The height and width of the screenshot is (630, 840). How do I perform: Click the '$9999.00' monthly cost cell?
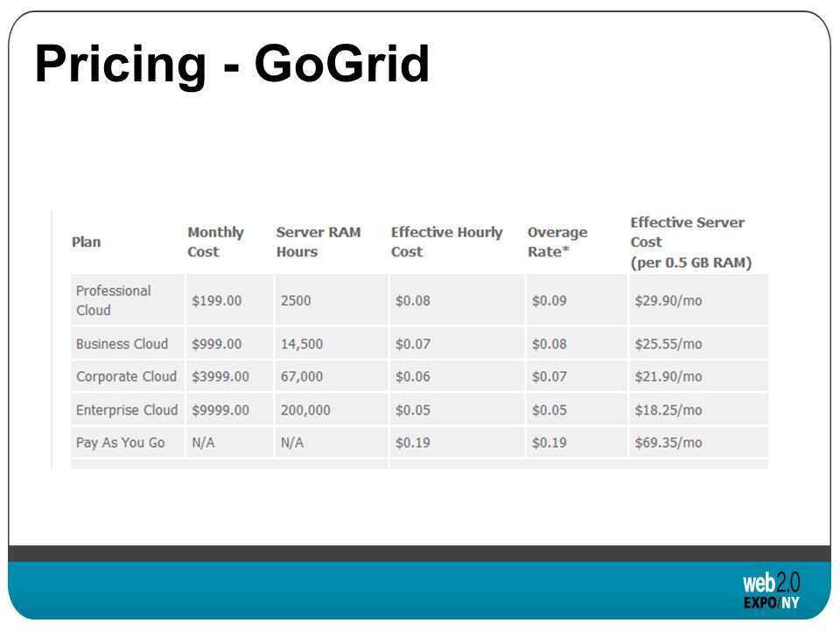230,409
